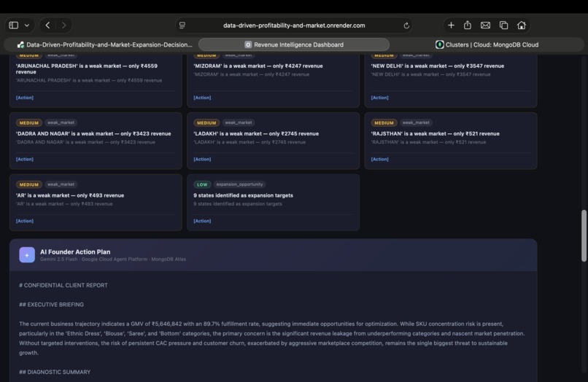This screenshot has width=588, height=382.
Task: Click weak_market tag on 'AR' card
Action: [61, 184]
